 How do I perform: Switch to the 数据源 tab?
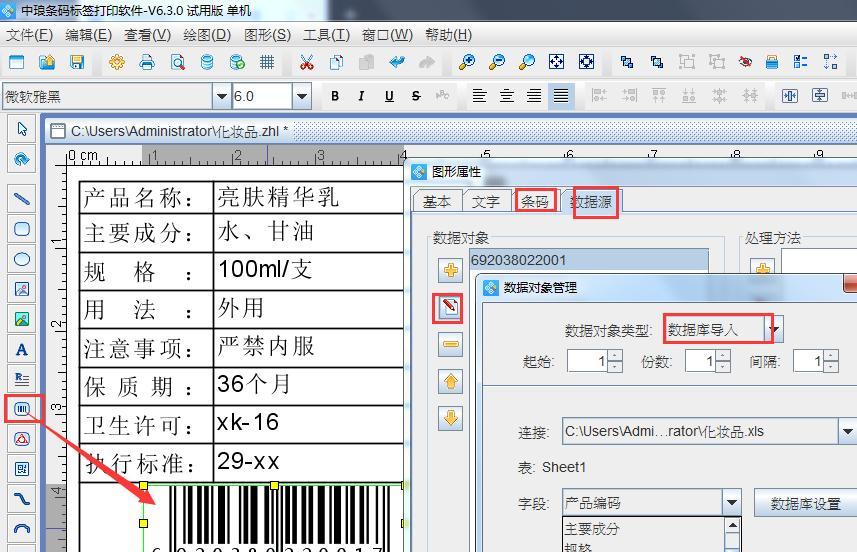coord(591,202)
